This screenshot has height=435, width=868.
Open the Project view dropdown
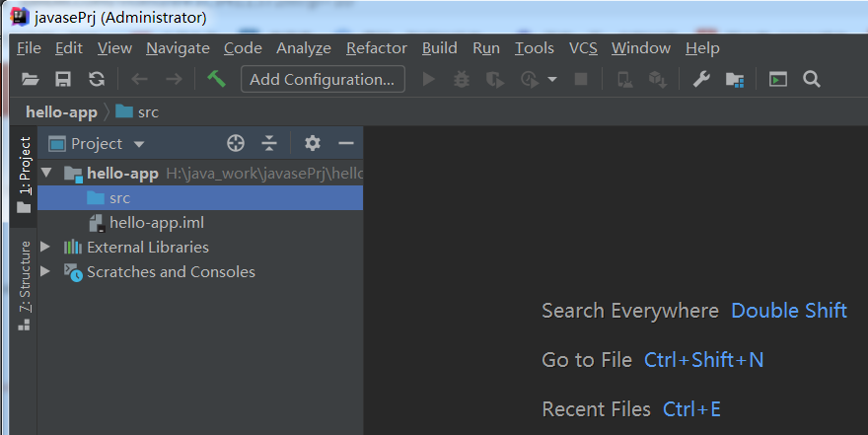tap(138, 144)
